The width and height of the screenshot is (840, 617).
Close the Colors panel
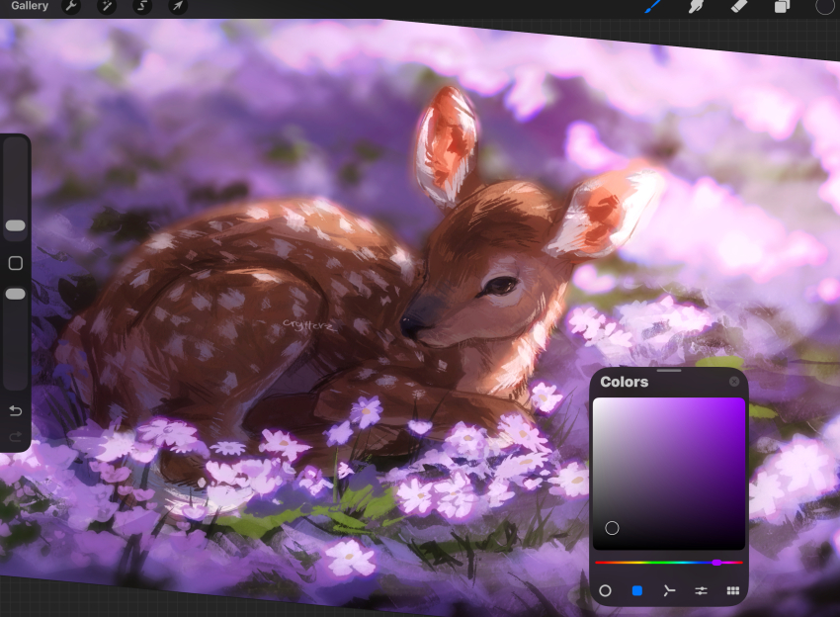(x=735, y=381)
